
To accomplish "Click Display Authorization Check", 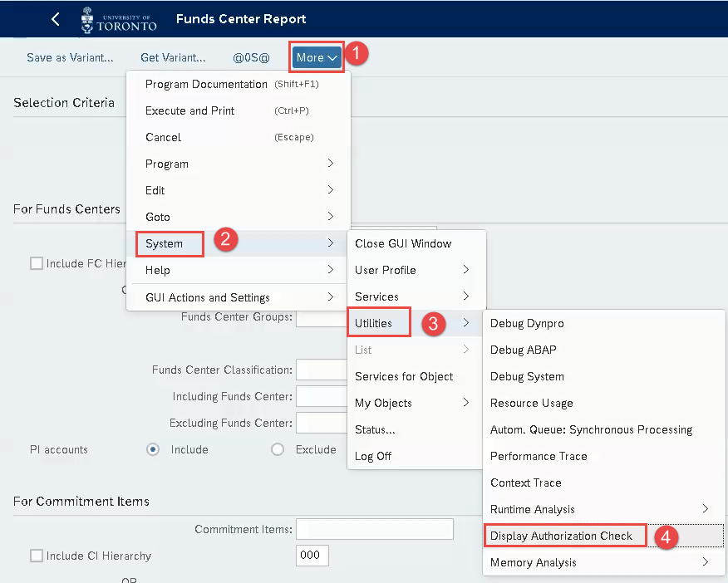I will pyautogui.click(x=603, y=536).
